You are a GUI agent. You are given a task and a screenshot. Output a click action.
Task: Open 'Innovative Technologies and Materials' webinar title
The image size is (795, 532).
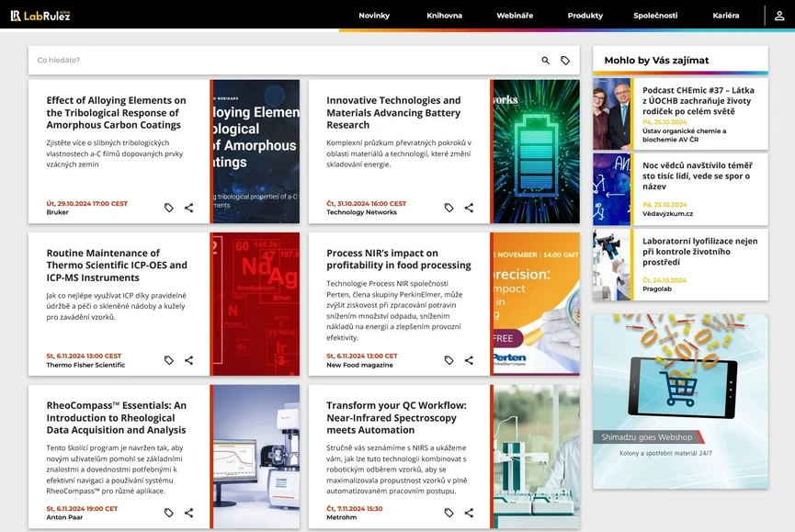[393, 112]
